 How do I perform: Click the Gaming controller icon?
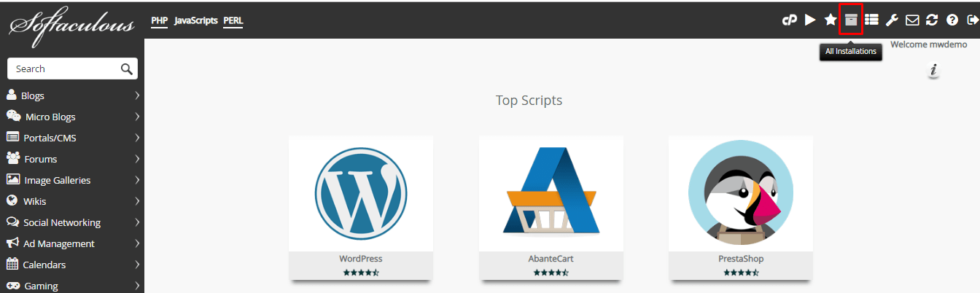point(12,285)
